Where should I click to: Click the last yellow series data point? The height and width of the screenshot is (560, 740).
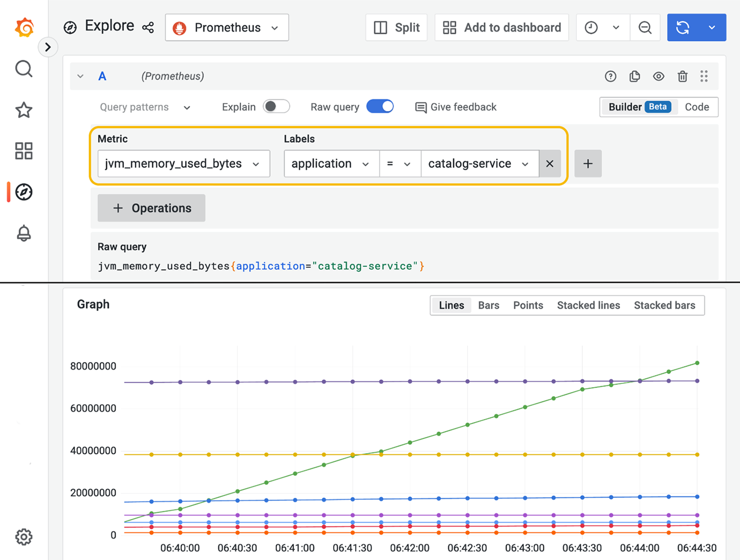click(697, 455)
